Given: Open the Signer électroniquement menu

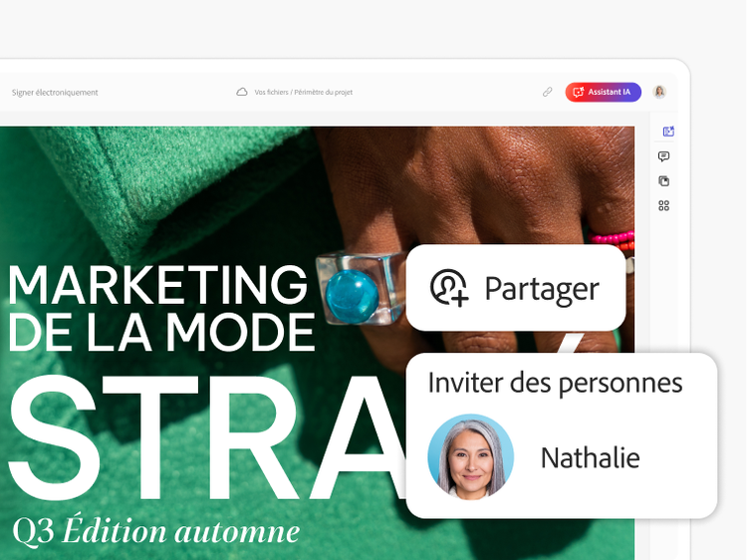Looking at the screenshot, I should pos(55,93).
